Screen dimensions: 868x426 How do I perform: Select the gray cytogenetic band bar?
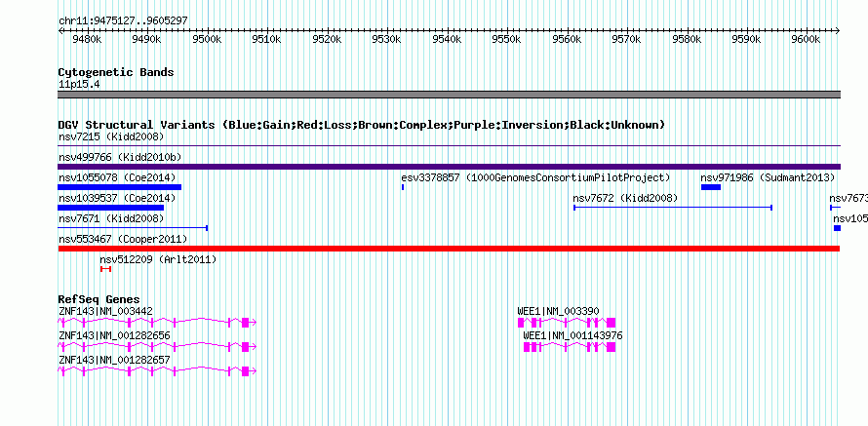click(x=449, y=95)
